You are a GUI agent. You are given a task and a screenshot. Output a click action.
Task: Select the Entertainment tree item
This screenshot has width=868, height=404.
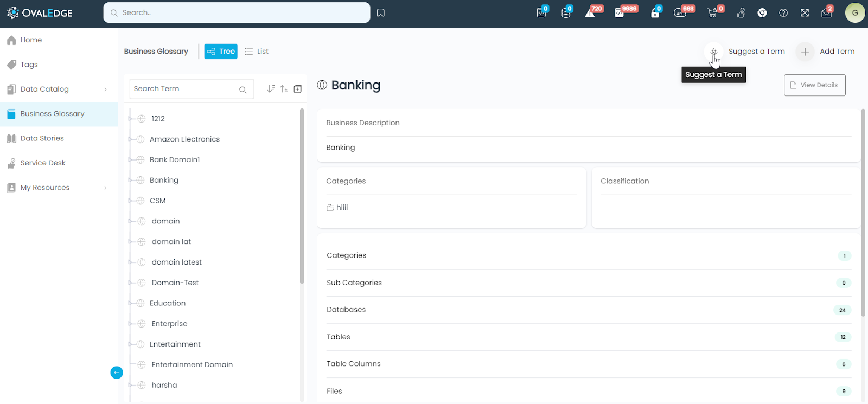175,344
